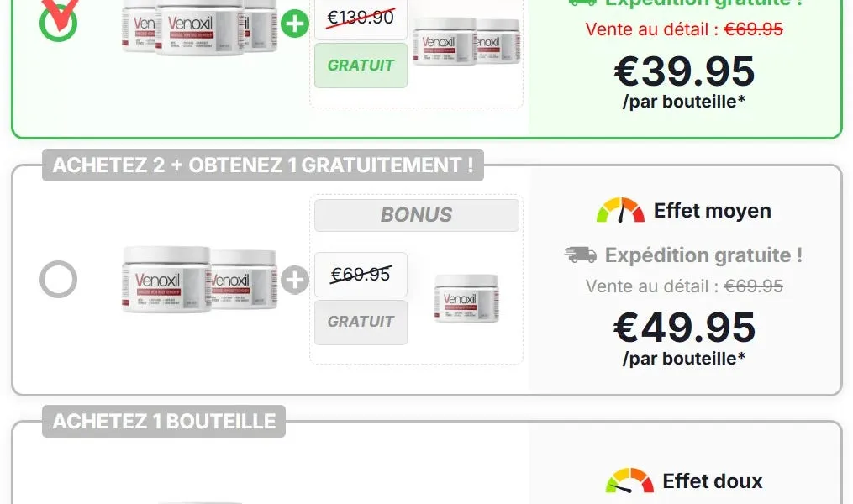Click the two bonus Venoxil jars in top offer

466,44
